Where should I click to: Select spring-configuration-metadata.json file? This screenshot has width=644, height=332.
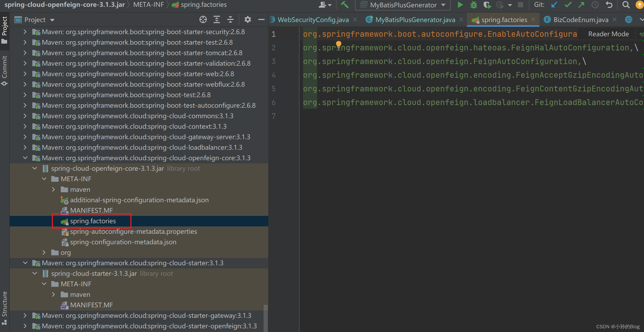(x=139, y=242)
